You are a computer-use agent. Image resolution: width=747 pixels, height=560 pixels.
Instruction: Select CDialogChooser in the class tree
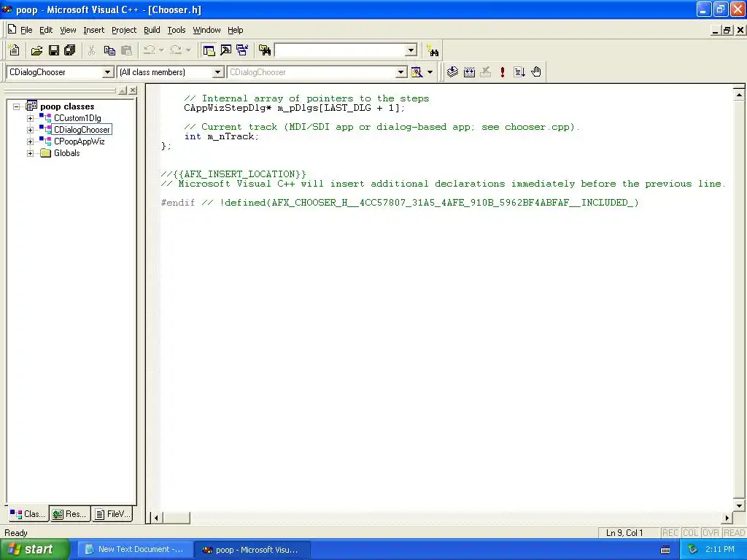82,130
